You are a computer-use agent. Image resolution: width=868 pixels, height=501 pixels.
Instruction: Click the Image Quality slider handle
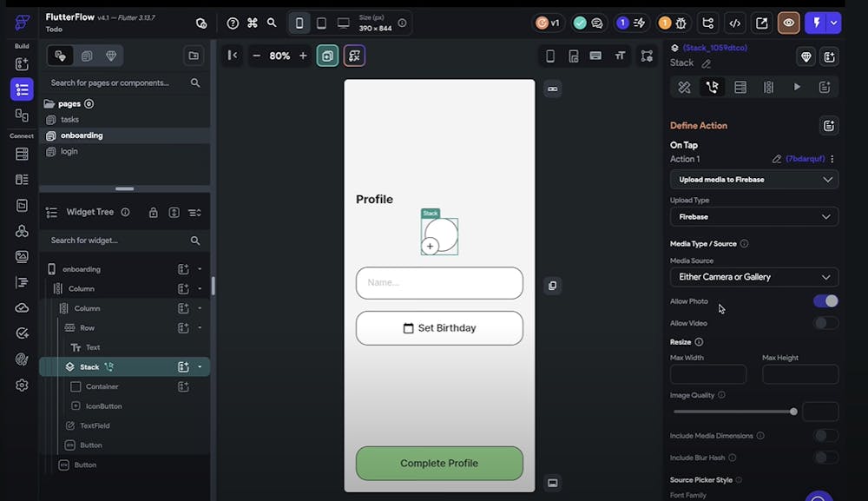tap(793, 412)
